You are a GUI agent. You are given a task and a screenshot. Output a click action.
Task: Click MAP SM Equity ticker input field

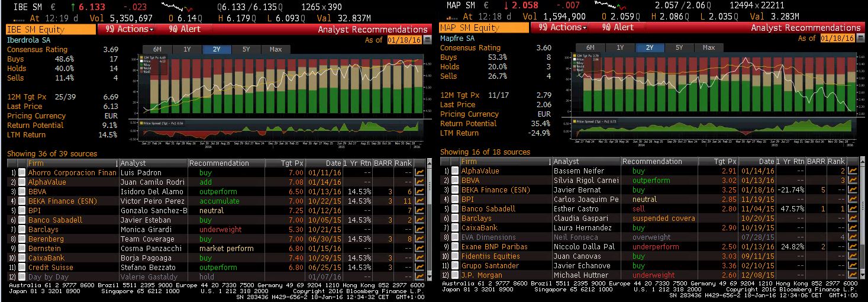point(484,27)
